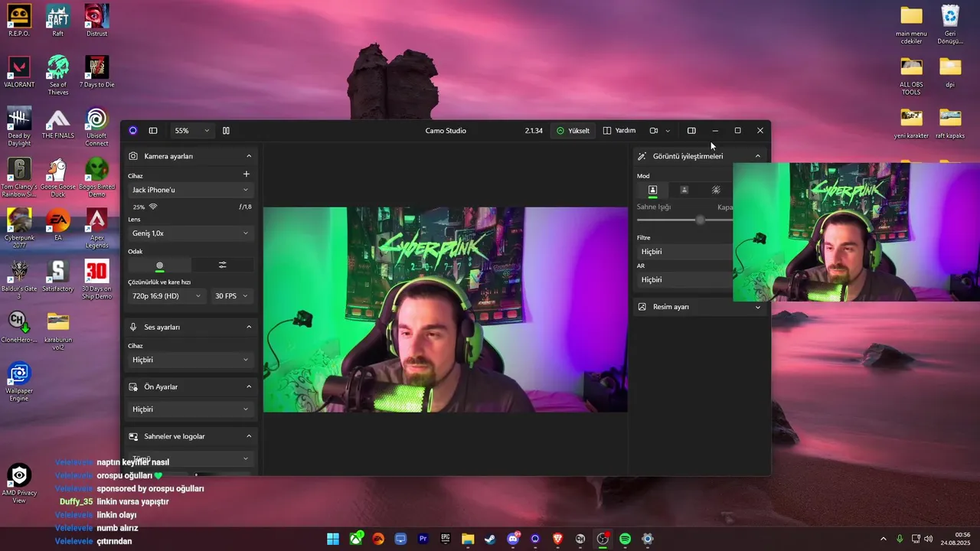This screenshot has height=551, width=980.
Task: Open Satisfactory desktop shortcut
Action: 58,276
